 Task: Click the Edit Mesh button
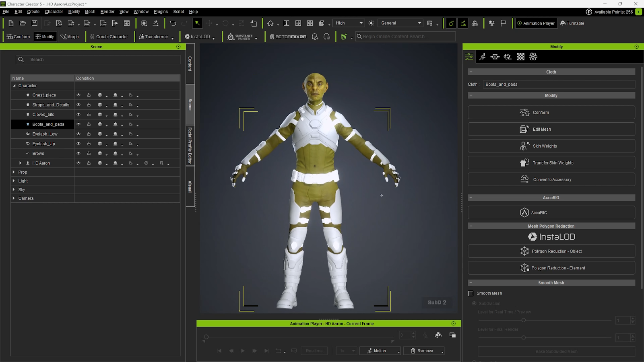pos(551,130)
